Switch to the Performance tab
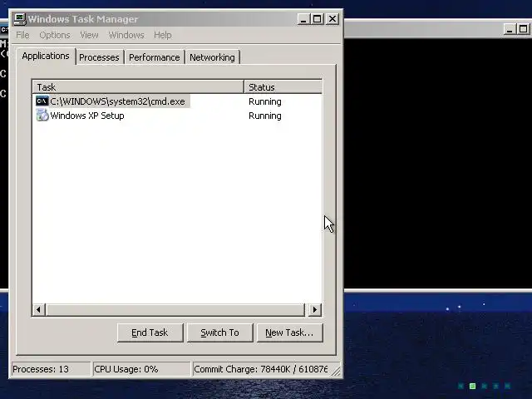The width and height of the screenshot is (532, 399). pos(155,57)
